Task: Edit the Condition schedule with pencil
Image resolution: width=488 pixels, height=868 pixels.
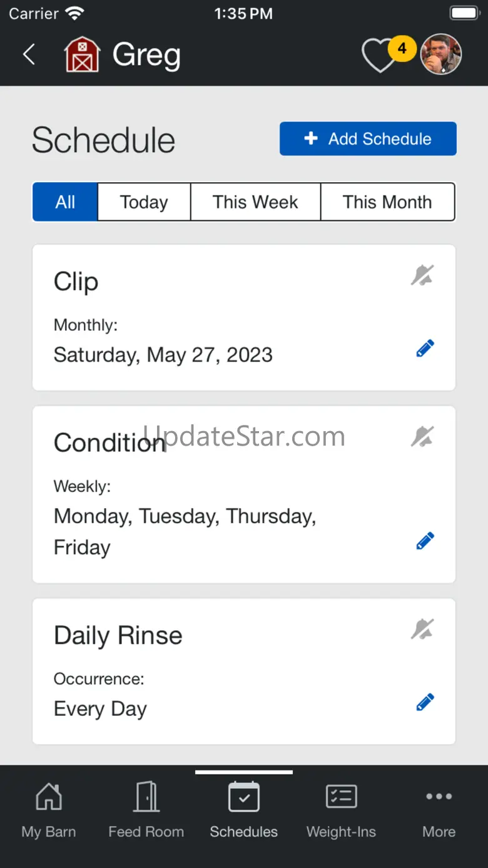Action: click(x=425, y=541)
